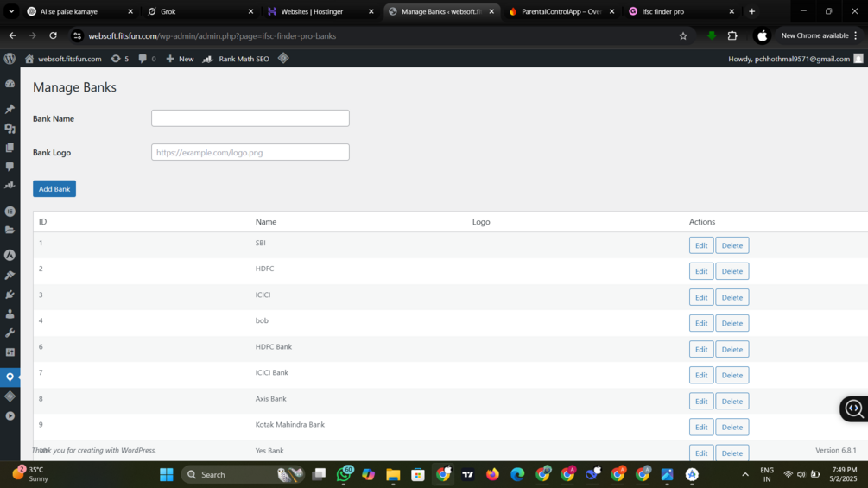Open File Explorer from the taskbar

click(x=393, y=475)
